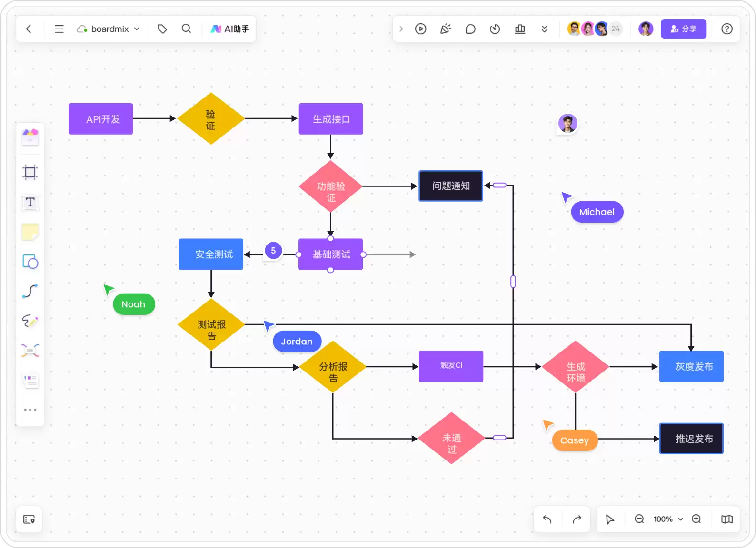Choose the connector line tool
The width and height of the screenshot is (756, 548).
click(30, 291)
